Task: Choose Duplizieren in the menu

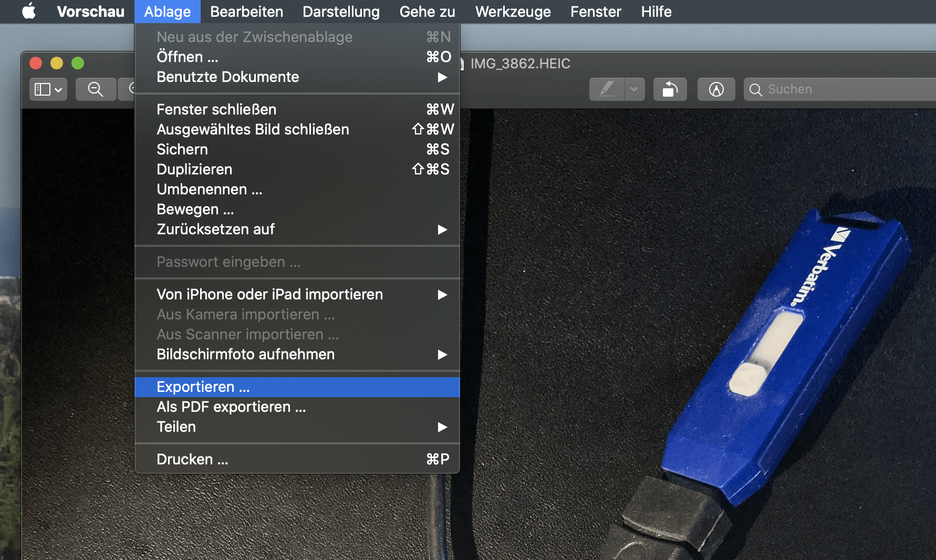Action: coord(297,169)
